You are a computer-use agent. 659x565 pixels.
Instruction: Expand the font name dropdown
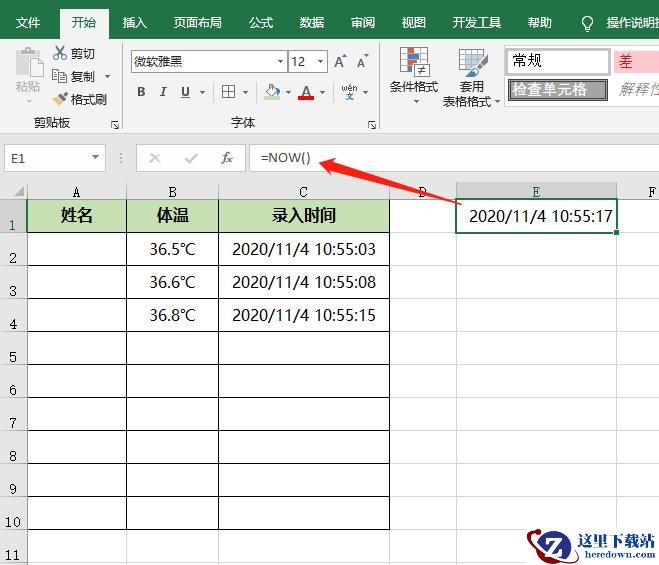pyautogui.click(x=280, y=62)
